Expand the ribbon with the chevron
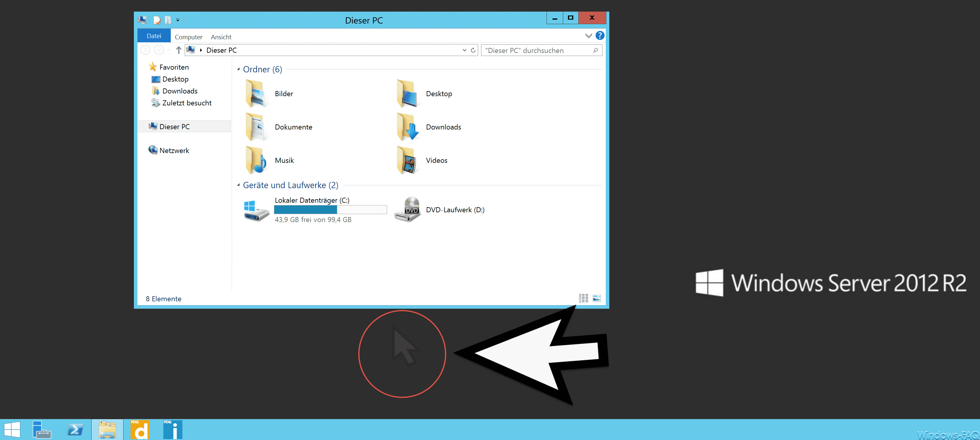 [588, 36]
